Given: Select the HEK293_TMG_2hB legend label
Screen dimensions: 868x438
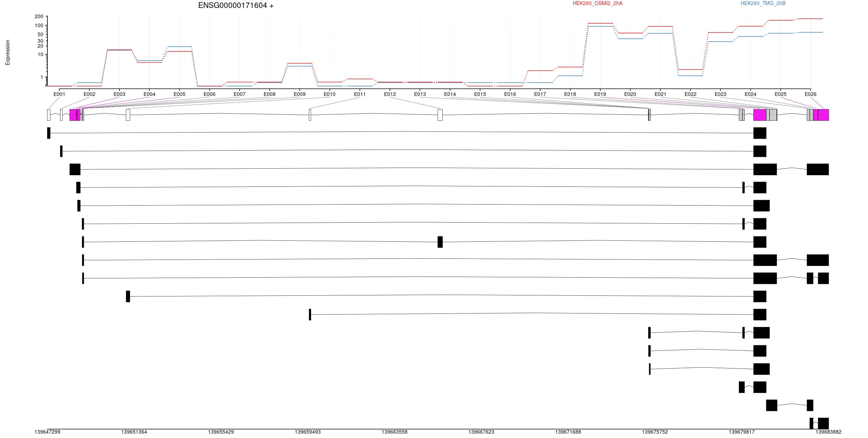Looking at the screenshot, I should pos(763,3).
